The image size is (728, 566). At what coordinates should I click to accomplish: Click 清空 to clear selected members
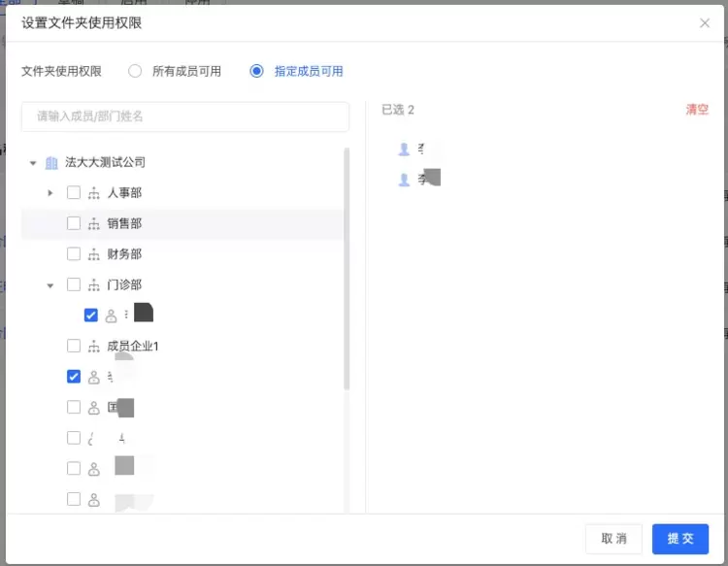click(697, 110)
